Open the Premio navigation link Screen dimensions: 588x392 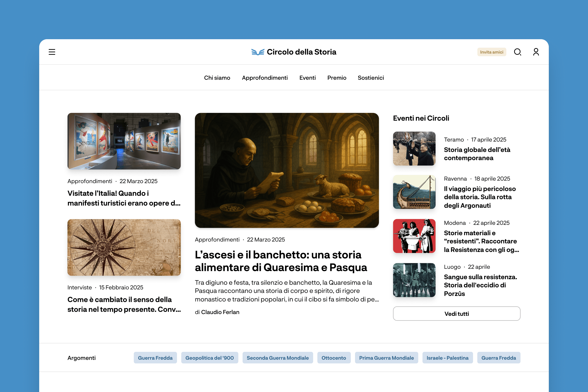(336, 78)
